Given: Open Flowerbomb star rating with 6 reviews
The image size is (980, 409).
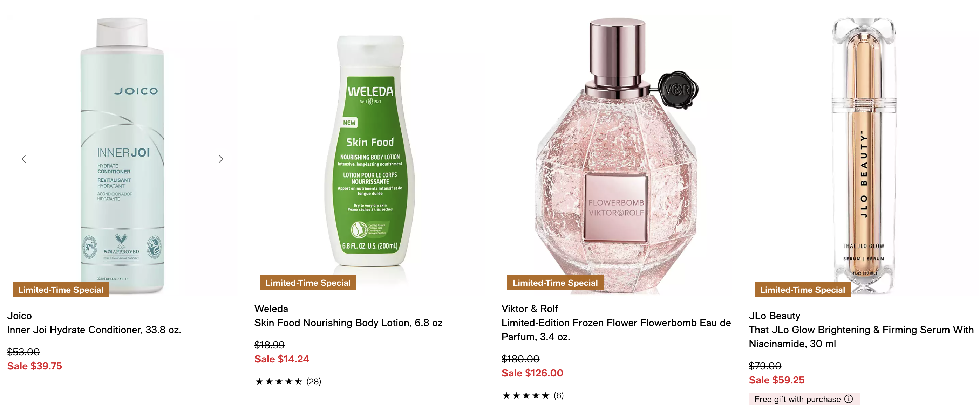Looking at the screenshot, I should [x=533, y=395].
